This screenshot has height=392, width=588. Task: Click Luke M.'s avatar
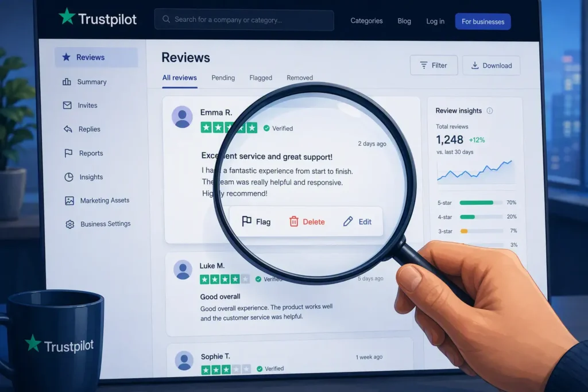pos(183,270)
